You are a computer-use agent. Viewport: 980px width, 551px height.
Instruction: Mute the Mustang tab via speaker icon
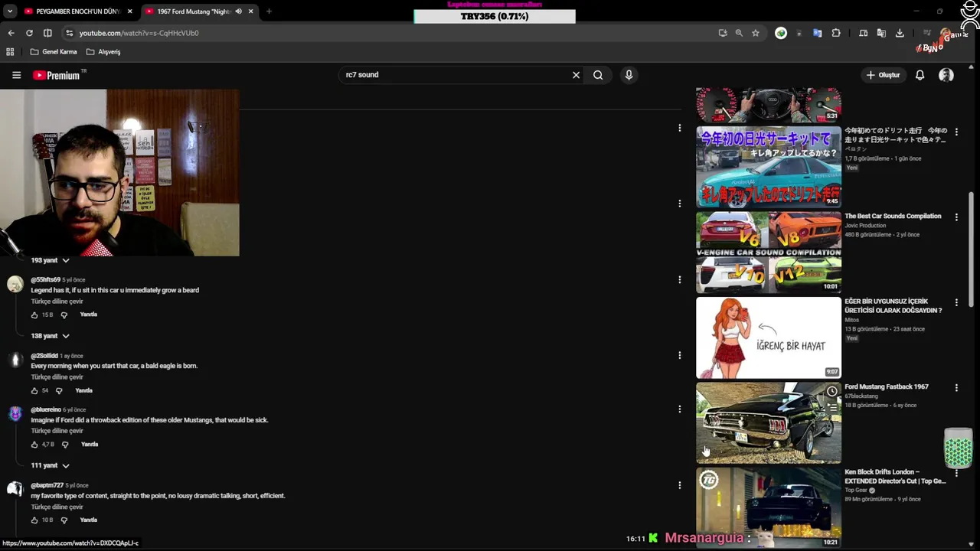[x=238, y=11]
